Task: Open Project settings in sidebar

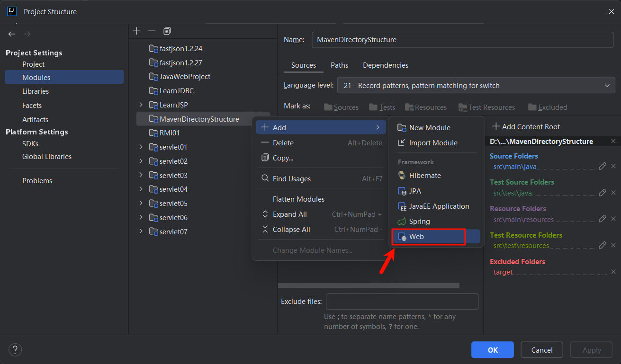Action: 33,64
